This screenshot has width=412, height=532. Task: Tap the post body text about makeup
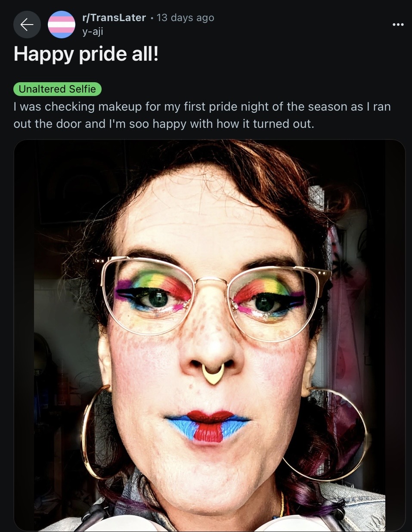coord(202,115)
